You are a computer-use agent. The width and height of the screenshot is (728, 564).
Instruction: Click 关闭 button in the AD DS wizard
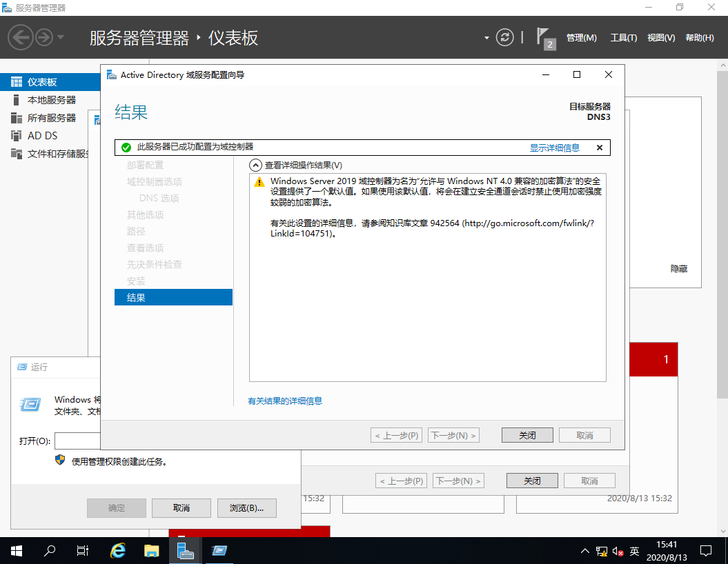click(x=527, y=435)
